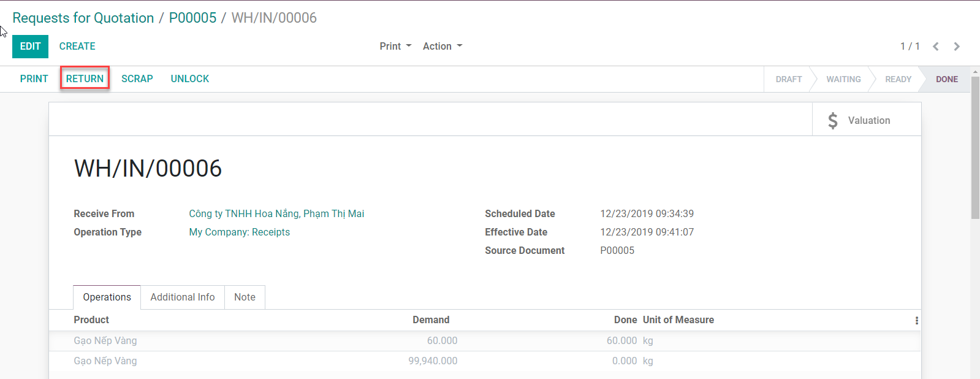Viewport: 980px width, 379px height.
Task: Switch to the Additional Info tab
Action: click(x=183, y=297)
